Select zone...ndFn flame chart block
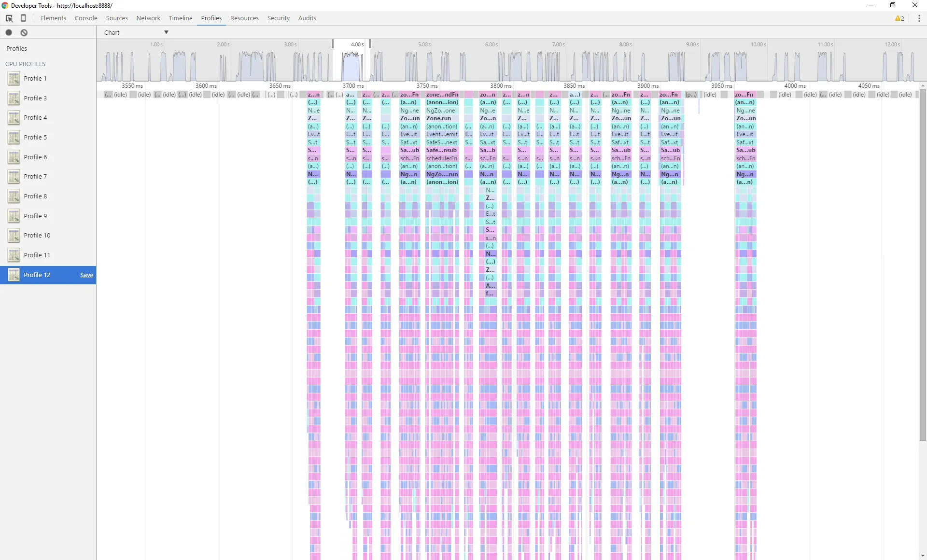The width and height of the screenshot is (927, 560). coord(442,95)
